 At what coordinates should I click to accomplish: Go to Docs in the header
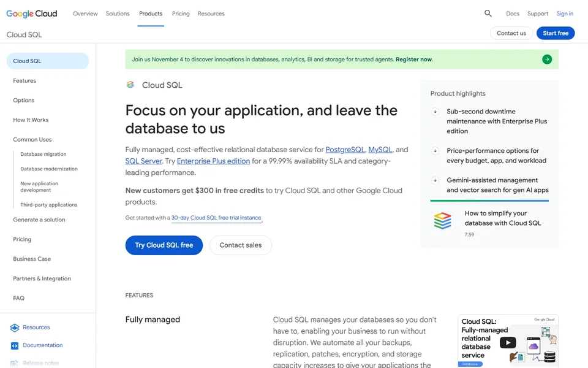513,13
